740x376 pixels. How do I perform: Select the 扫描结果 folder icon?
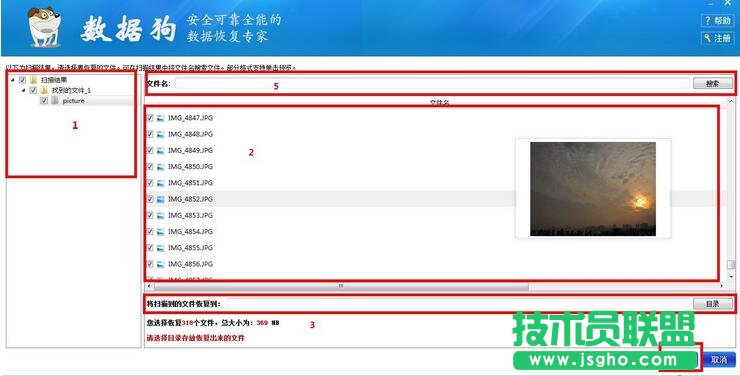(x=34, y=80)
